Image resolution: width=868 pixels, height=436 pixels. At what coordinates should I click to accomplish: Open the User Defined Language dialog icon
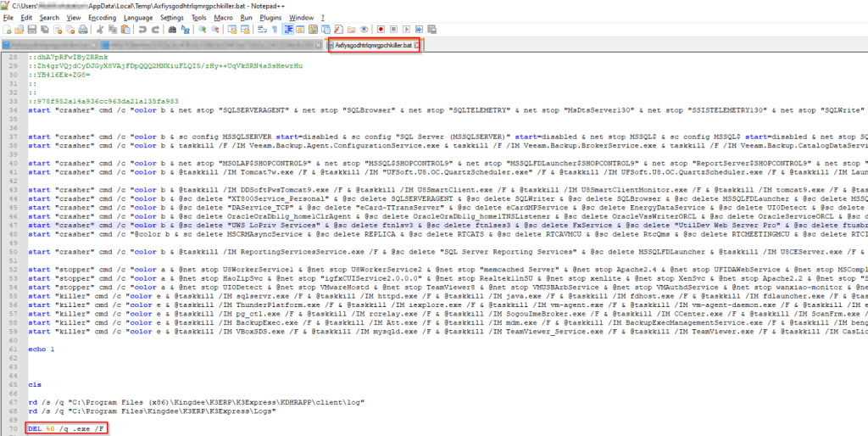coord(301,30)
